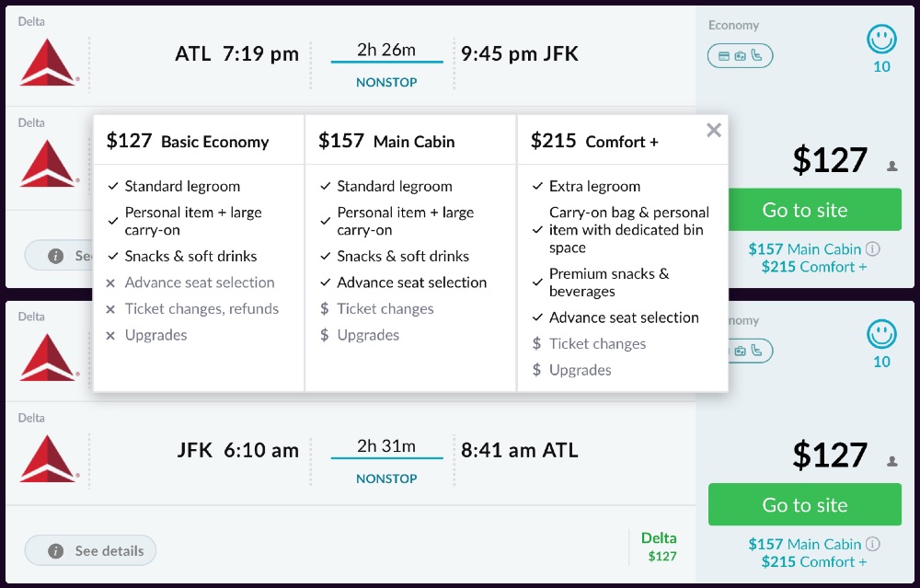Click passenger icon next to second $127 price
The height and width of the screenshot is (588, 920).
pyautogui.click(x=891, y=462)
